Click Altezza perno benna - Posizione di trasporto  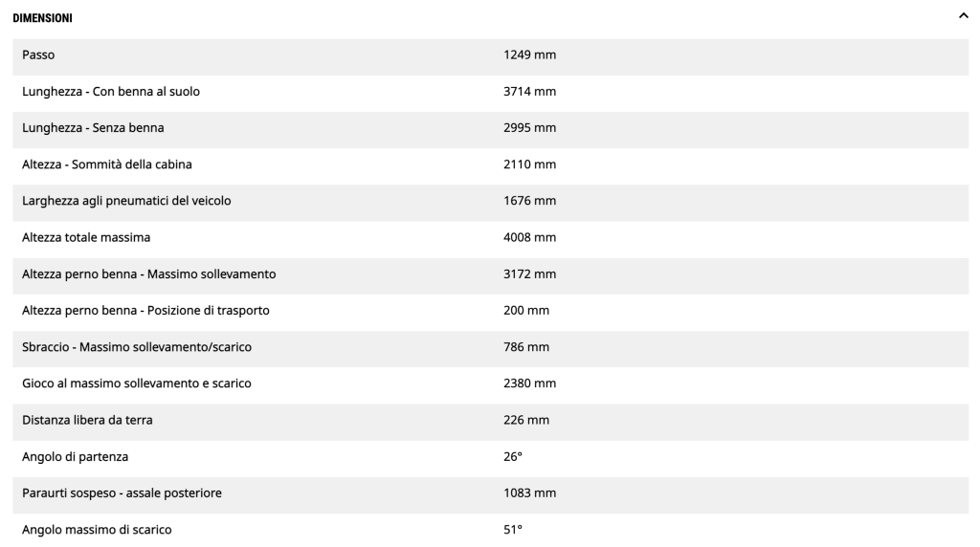click(x=151, y=311)
